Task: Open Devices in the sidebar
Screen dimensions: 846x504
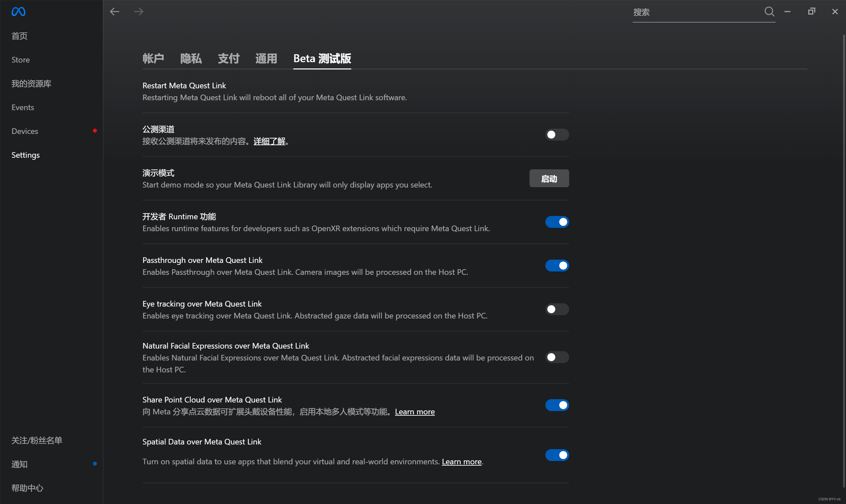Action: [x=25, y=131]
